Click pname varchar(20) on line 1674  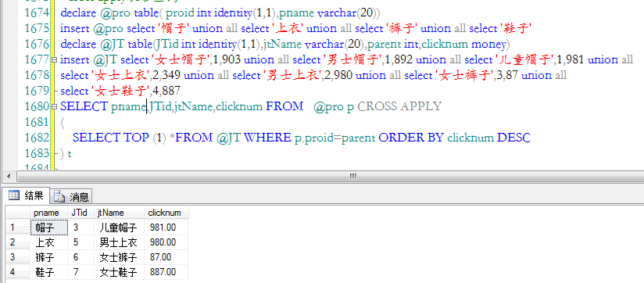[x=329, y=13]
